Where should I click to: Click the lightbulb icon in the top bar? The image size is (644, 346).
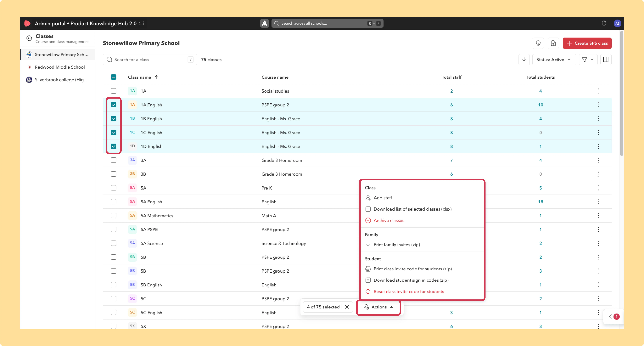pyautogui.click(x=604, y=23)
